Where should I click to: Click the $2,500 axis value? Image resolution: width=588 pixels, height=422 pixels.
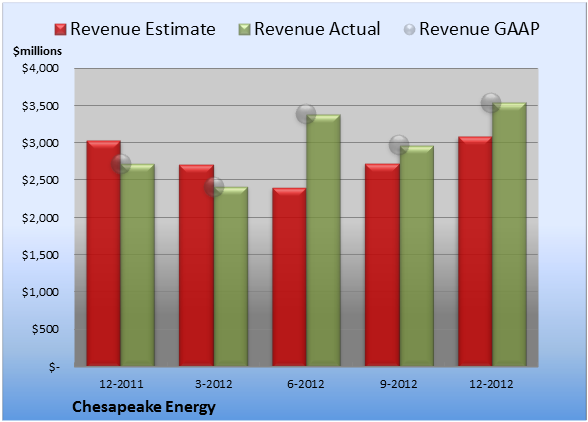pyautogui.click(x=40, y=180)
